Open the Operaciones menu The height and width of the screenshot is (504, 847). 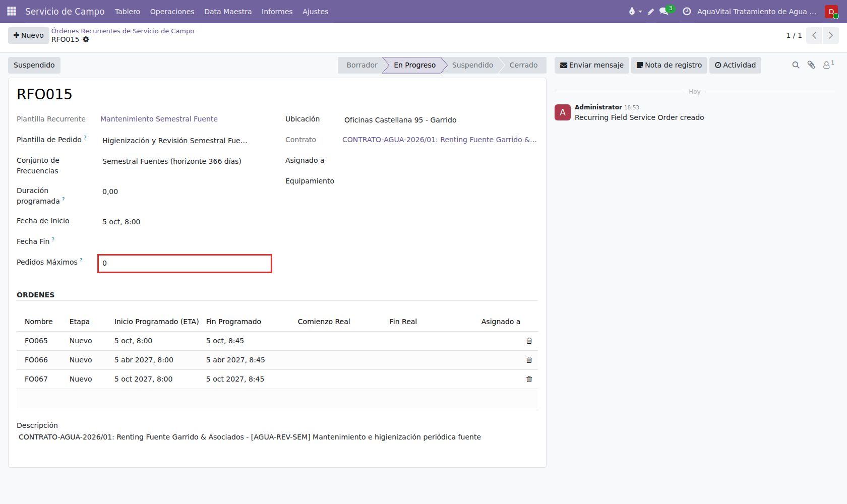172,11
